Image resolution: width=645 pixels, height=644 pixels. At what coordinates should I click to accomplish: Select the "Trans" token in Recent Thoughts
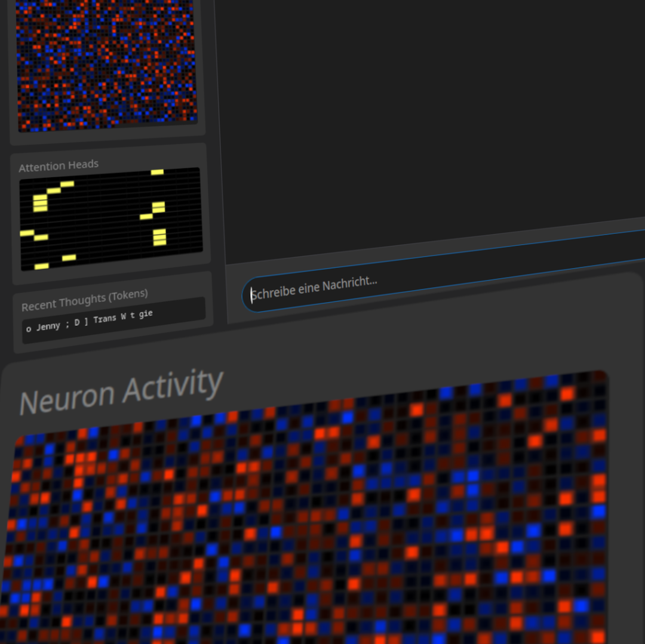pyautogui.click(x=105, y=319)
